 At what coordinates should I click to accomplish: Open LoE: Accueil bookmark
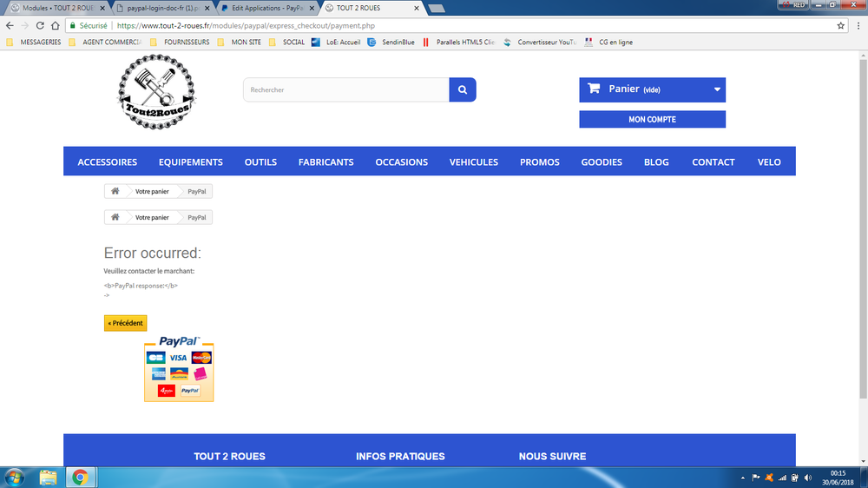point(337,42)
